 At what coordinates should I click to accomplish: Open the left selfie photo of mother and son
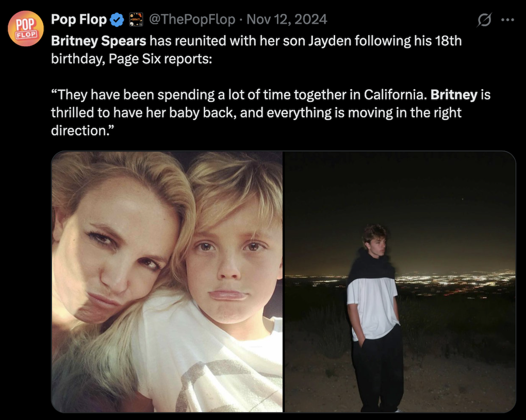pos(167,281)
